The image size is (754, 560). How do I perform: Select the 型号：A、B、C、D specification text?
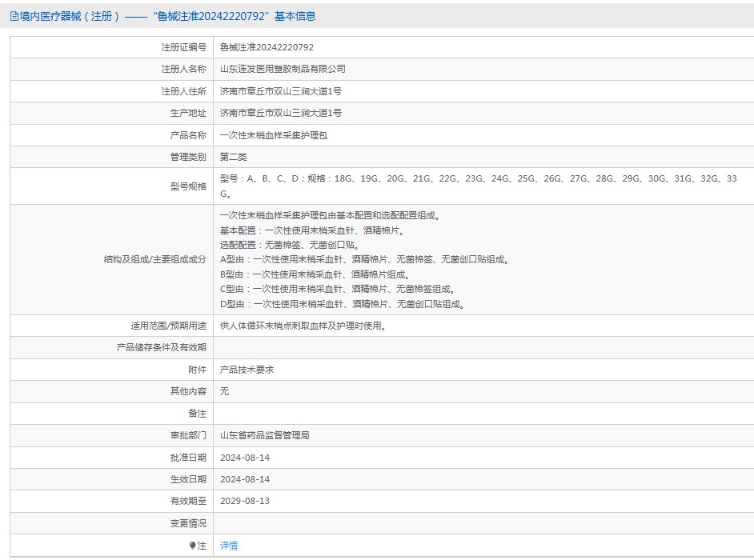click(x=479, y=186)
